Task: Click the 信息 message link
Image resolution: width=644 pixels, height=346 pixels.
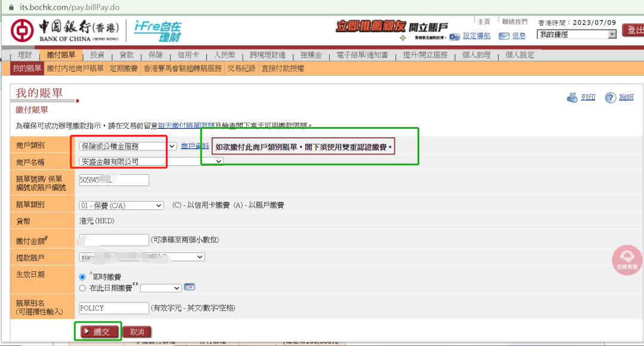Action: pos(519,36)
